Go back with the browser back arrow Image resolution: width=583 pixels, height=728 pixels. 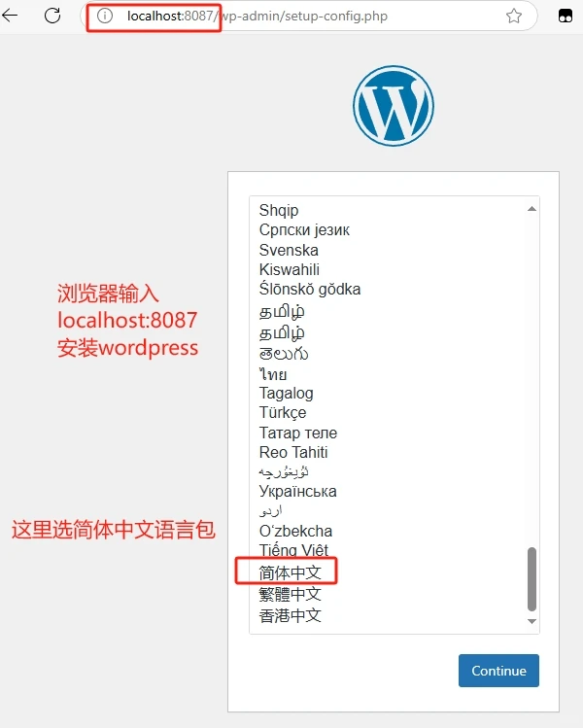[x=10, y=16]
